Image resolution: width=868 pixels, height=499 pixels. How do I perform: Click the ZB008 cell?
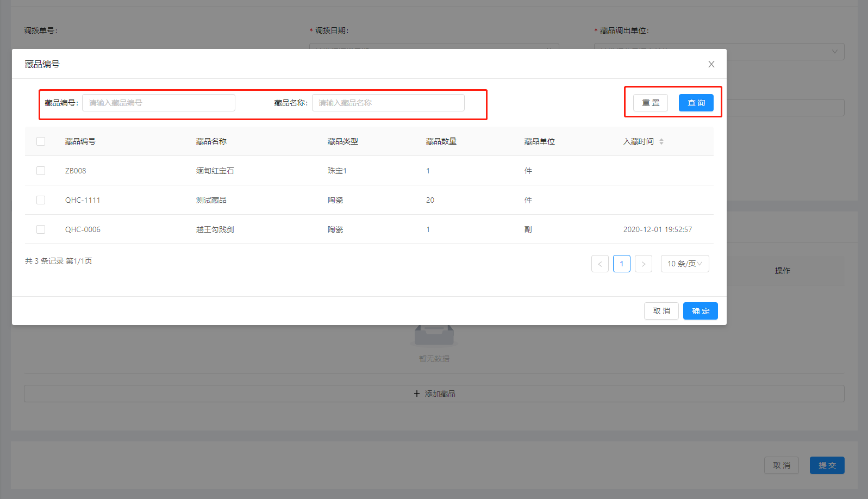tap(76, 171)
